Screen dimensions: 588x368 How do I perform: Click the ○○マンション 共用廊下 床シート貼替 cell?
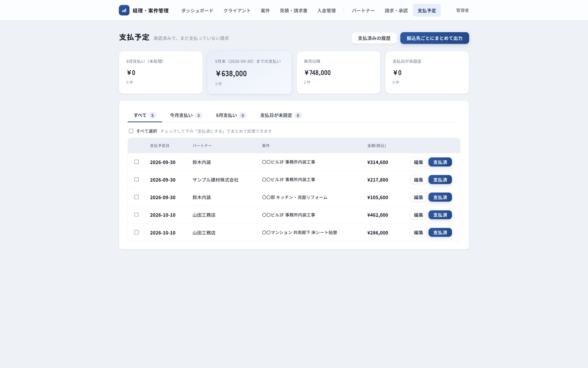[x=300, y=233]
